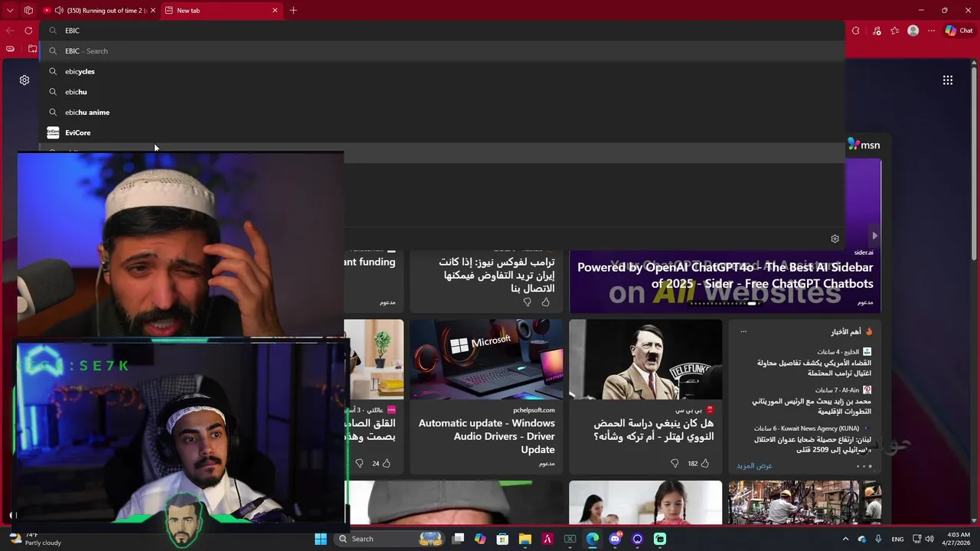This screenshot has width=980, height=551.
Task: Open feed settings gear above news cards
Action: (835, 239)
